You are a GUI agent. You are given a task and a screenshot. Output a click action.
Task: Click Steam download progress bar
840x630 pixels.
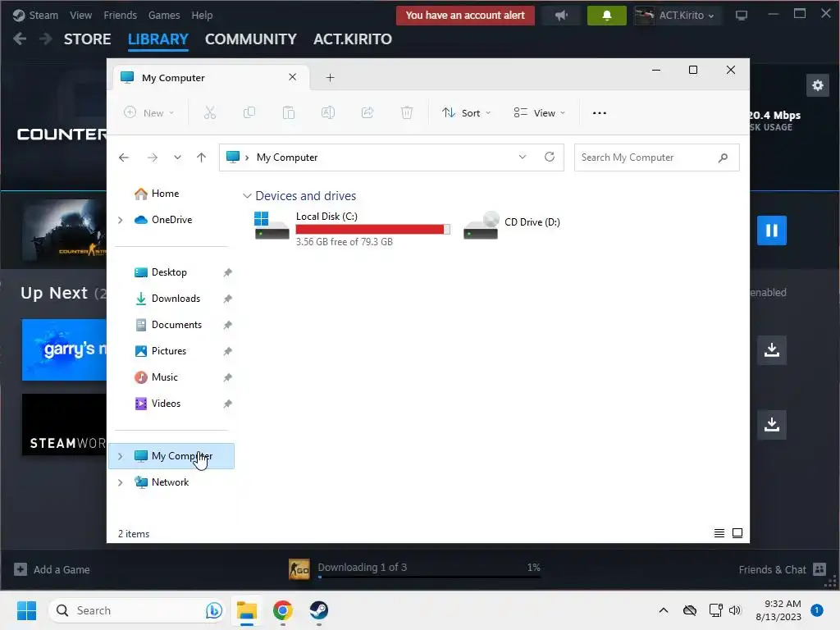click(429, 577)
